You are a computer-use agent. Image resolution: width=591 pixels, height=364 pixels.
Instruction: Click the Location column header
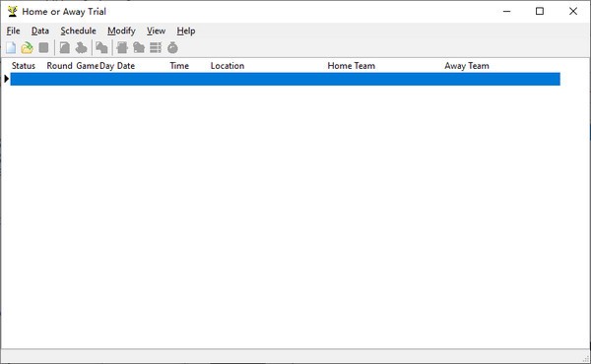(x=228, y=66)
